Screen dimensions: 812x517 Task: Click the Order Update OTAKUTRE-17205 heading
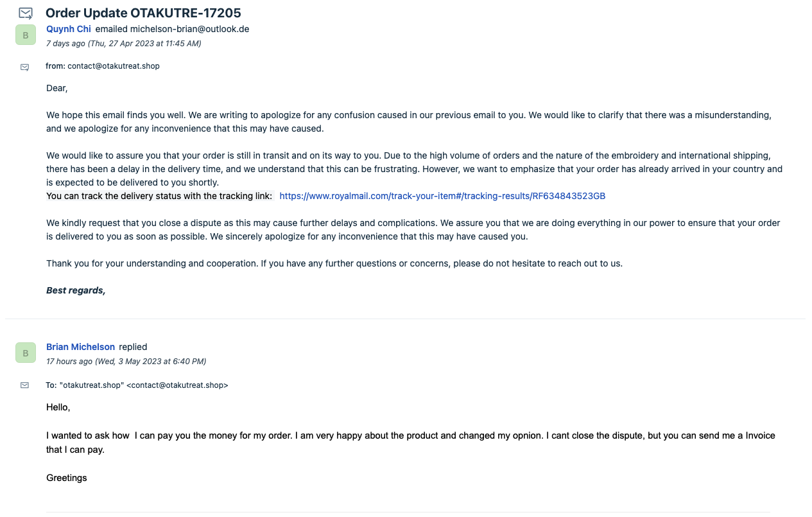point(143,13)
